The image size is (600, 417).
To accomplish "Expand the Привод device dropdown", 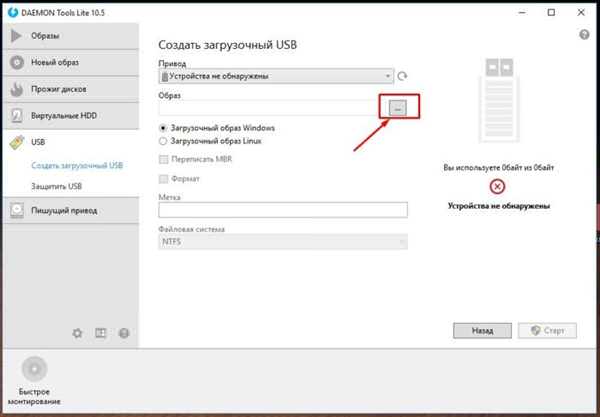I will point(276,76).
